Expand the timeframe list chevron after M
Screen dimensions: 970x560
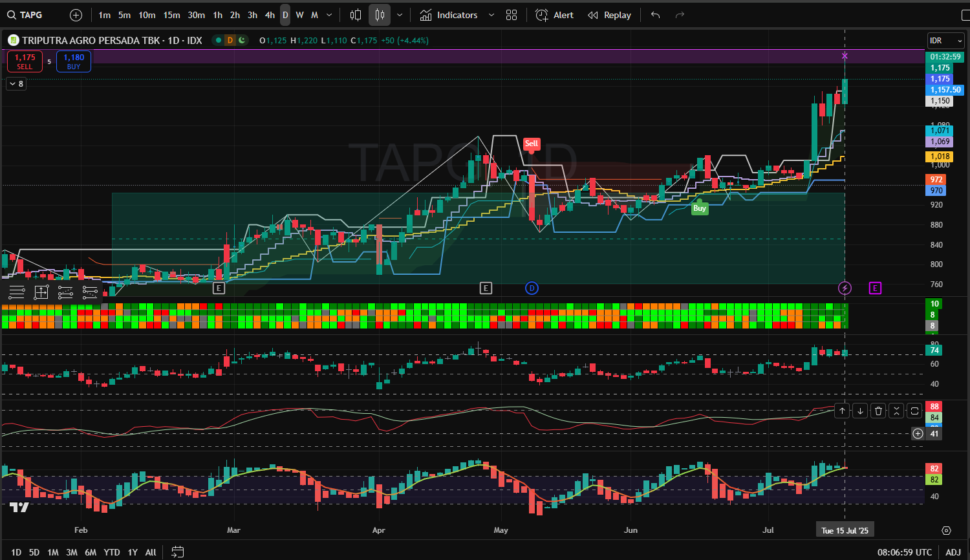pos(329,15)
